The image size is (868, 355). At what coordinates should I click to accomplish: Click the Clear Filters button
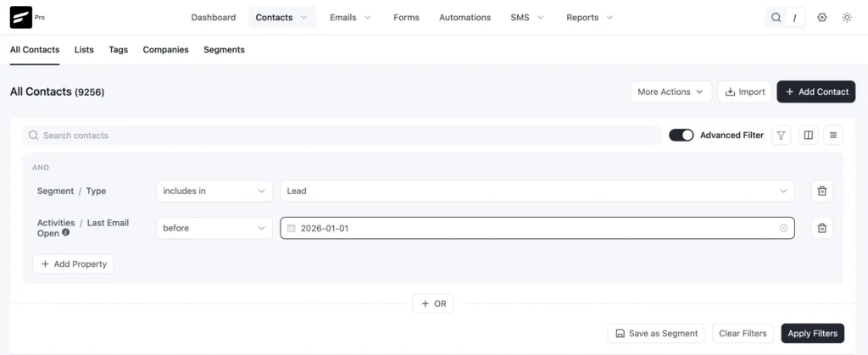pyautogui.click(x=743, y=334)
